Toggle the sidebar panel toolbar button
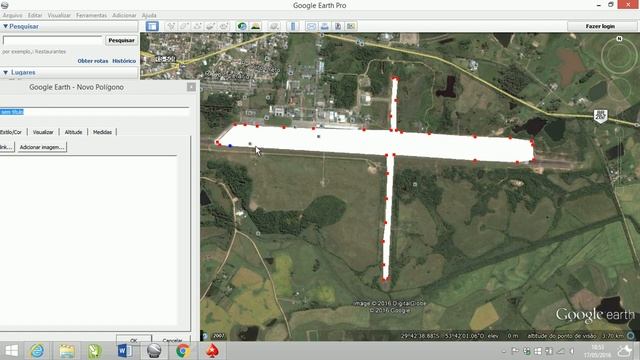 coord(152,26)
